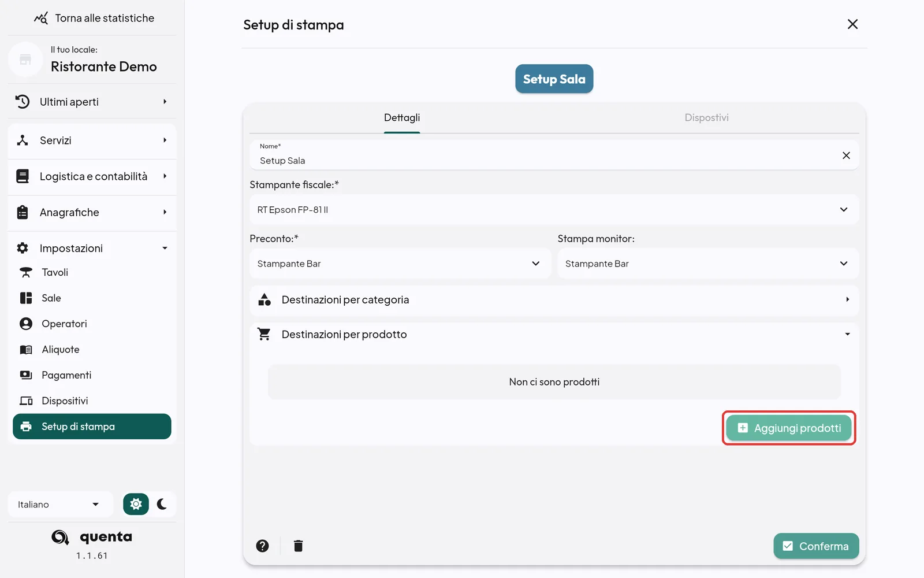Click the help question mark icon

click(262, 546)
